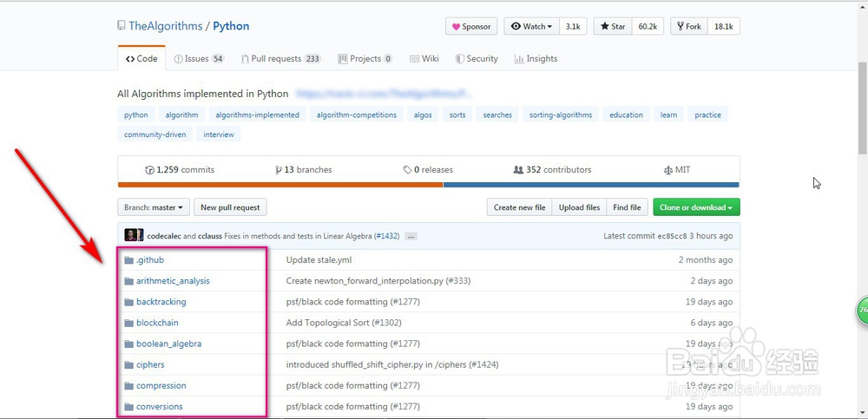This screenshot has height=419, width=868.
Task: Star this repository
Action: (x=613, y=26)
